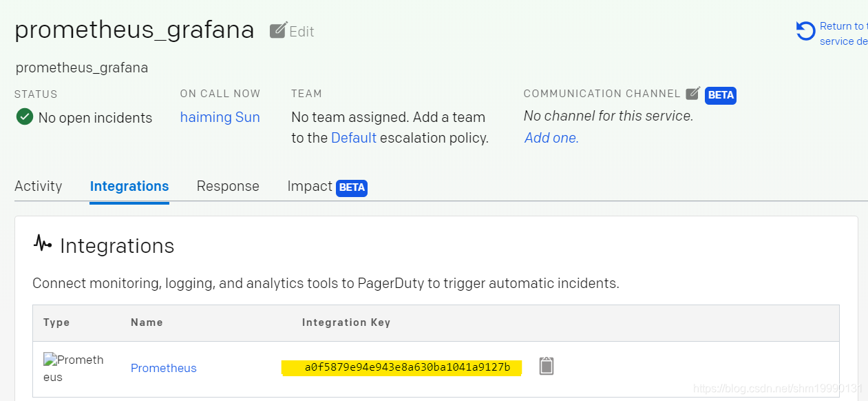Click the Integrations tab
The width and height of the screenshot is (868, 401).
coord(129,186)
